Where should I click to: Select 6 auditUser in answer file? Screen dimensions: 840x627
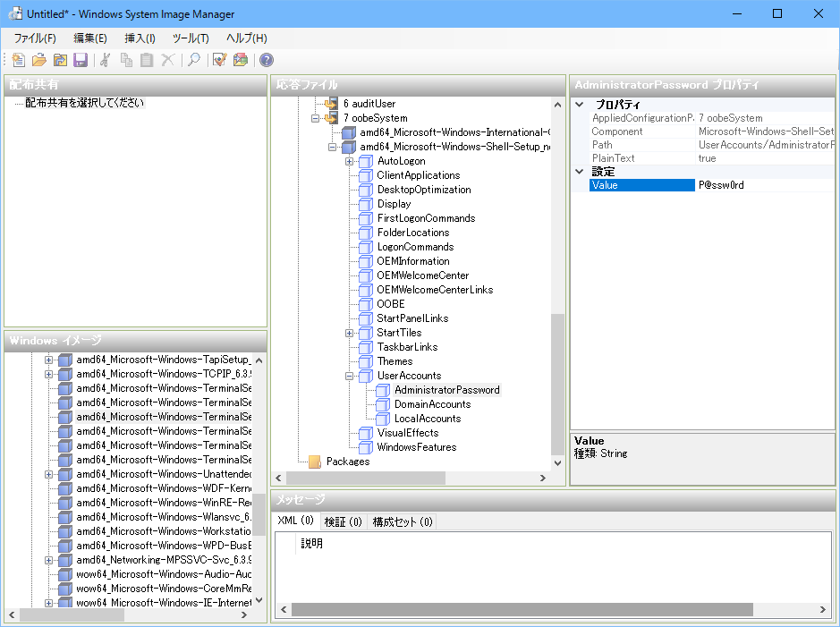click(369, 104)
